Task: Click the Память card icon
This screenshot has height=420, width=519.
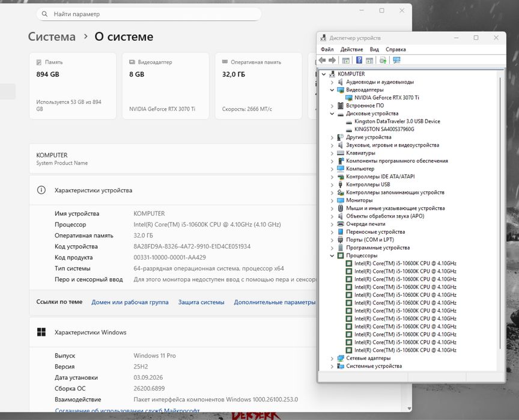Action: 38,62
